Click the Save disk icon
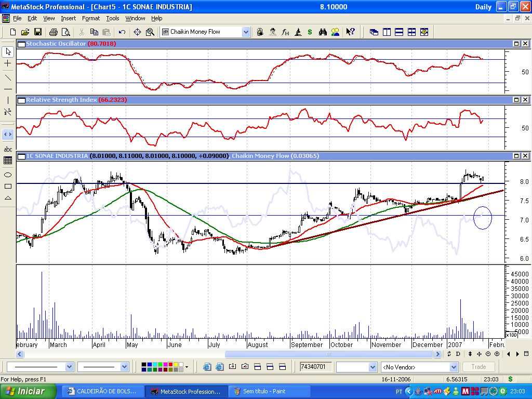This screenshot has width=532, height=399. tap(38, 32)
